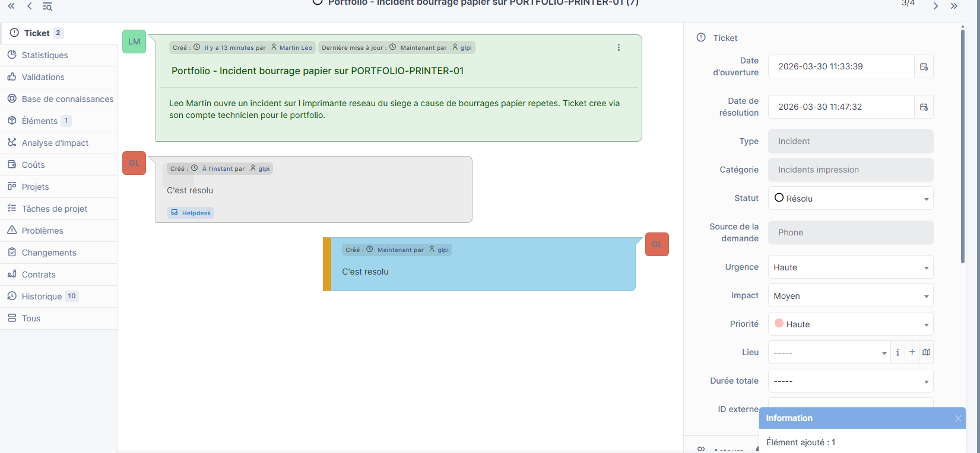Dismiss the Information notification
Image resolution: width=980 pixels, height=453 pixels.
[957, 418]
